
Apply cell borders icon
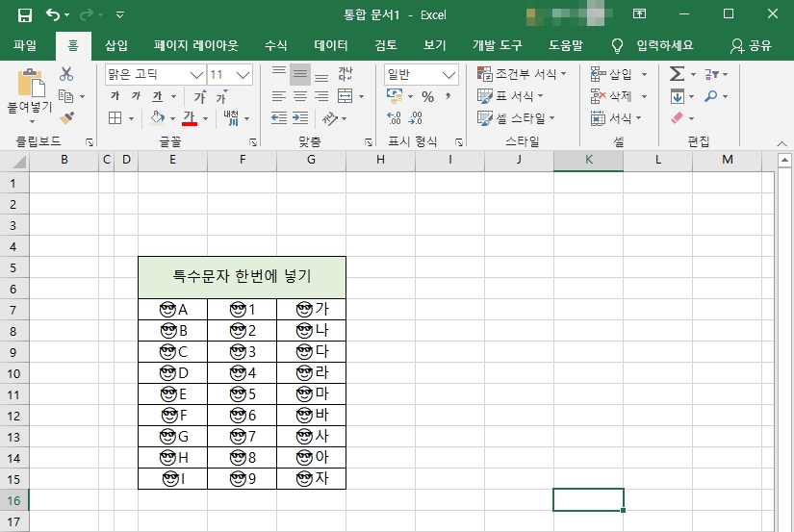click(115, 118)
